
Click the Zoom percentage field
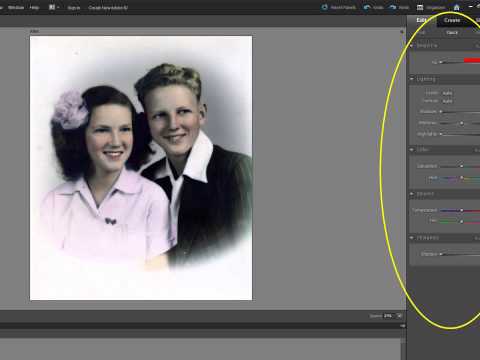tap(389, 316)
